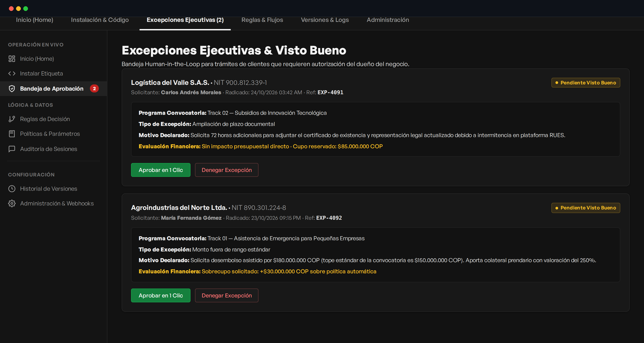Open Administración & Webhooks sidebar item
The height and width of the screenshot is (343, 644).
tap(54, 203)
